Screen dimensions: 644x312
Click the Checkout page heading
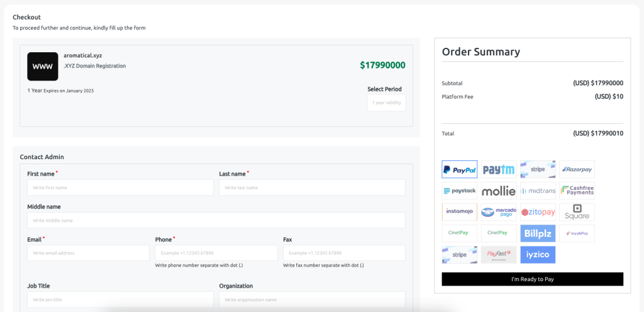(x=26, y=17)
